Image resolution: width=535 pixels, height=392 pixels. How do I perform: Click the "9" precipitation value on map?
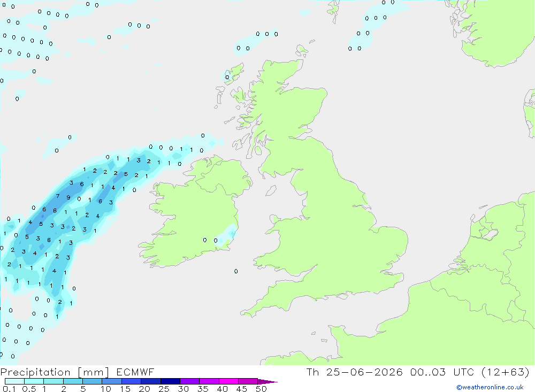68,197
